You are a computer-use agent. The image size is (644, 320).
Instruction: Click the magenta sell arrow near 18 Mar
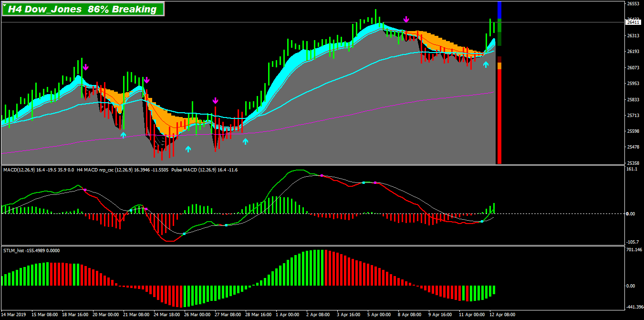[85, 67]
